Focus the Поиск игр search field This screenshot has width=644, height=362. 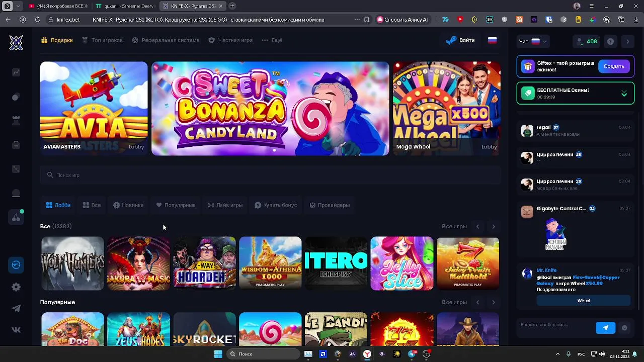click(270, 175)
